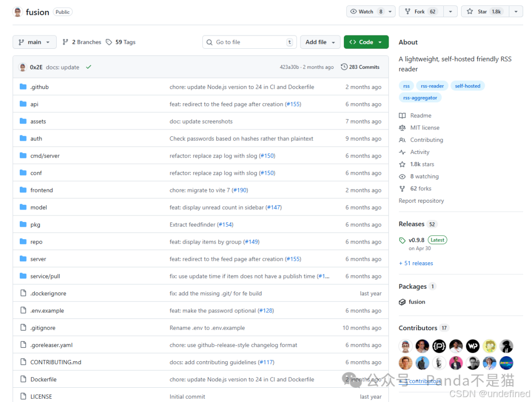Show the + 51 releases link

click(416, 263)
